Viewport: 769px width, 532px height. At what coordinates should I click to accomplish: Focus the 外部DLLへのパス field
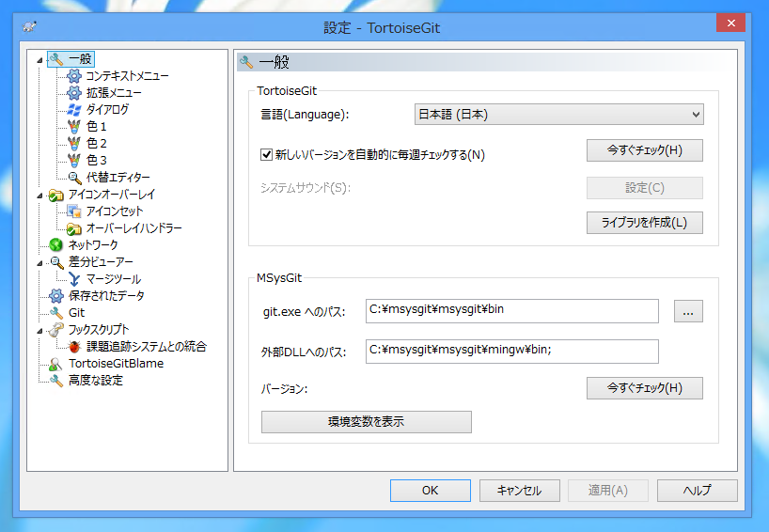[512, 352]
